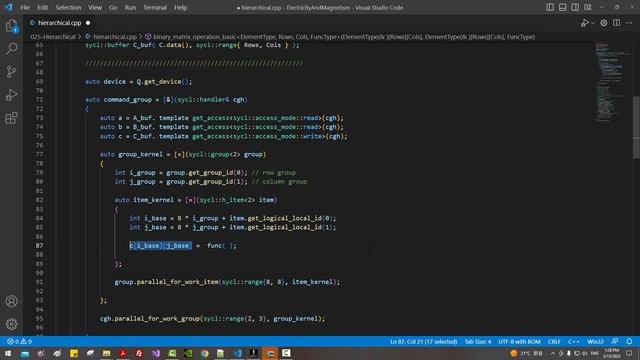This screenshot has height=360, width=640.
Task: Change CRLF end of line sequence
Action: [554, 341]
